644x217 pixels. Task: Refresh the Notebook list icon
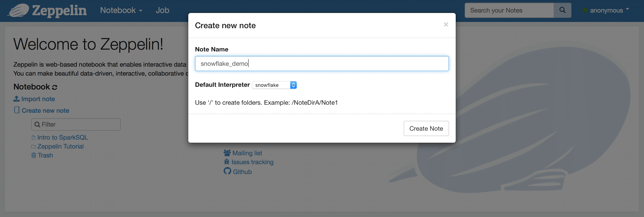[x=55, y=87]
